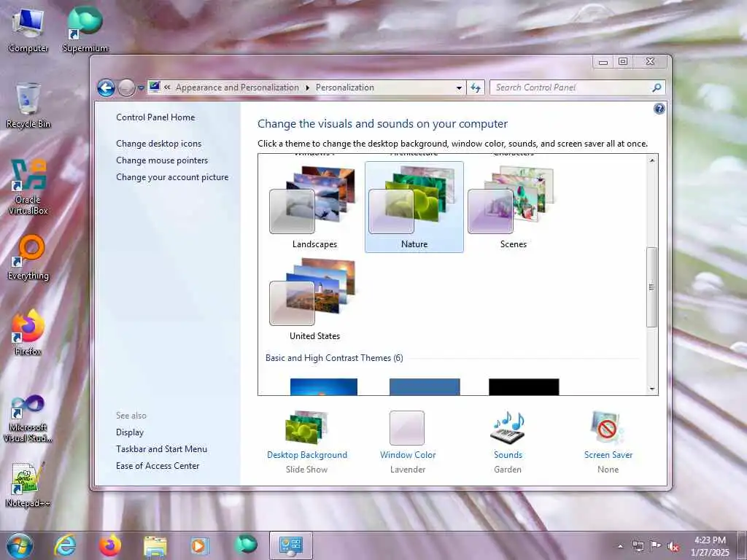Open Screen Saver settings icon
Screen dimensions: 747x560
tap(608, 427)
